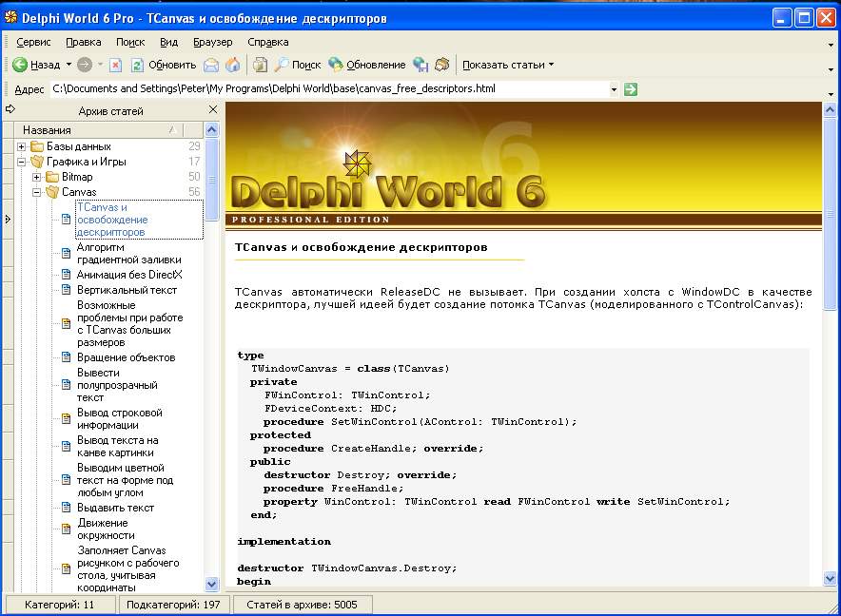Open the address bar dropdown list

pos(614,89)
